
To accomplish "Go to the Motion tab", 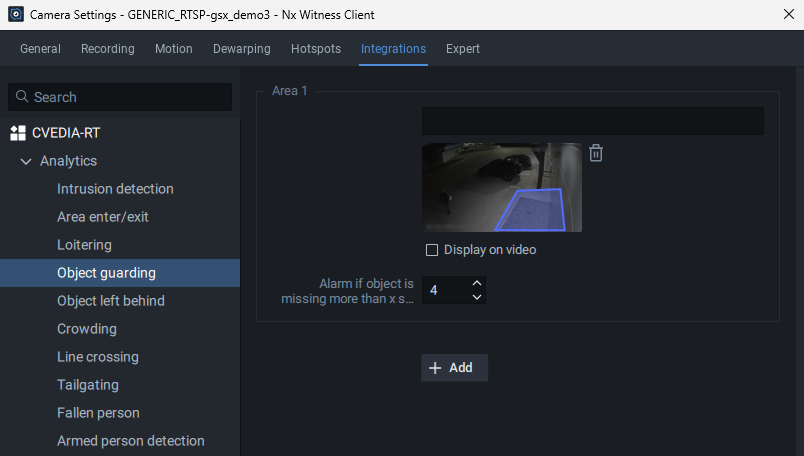I will pos(174,49).
